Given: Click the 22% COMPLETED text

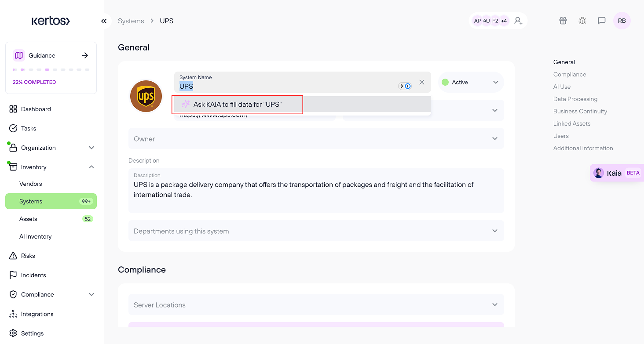Looking at the screenshot, I should click(x=34, y=82).
